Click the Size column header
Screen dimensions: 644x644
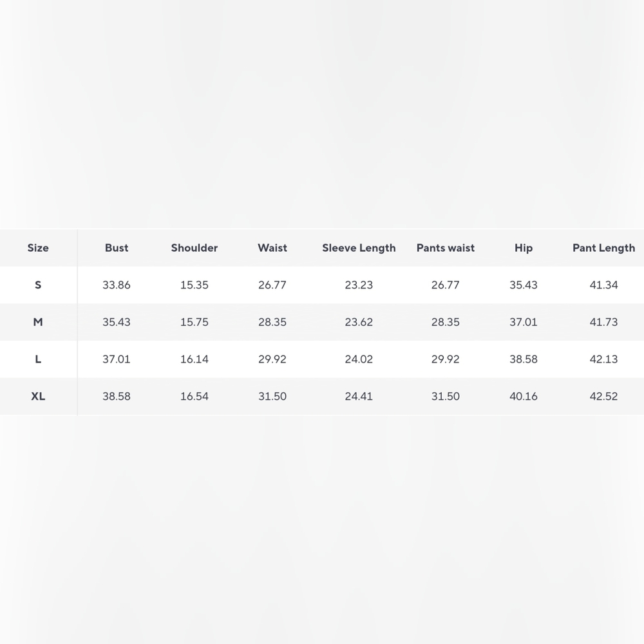38,248
